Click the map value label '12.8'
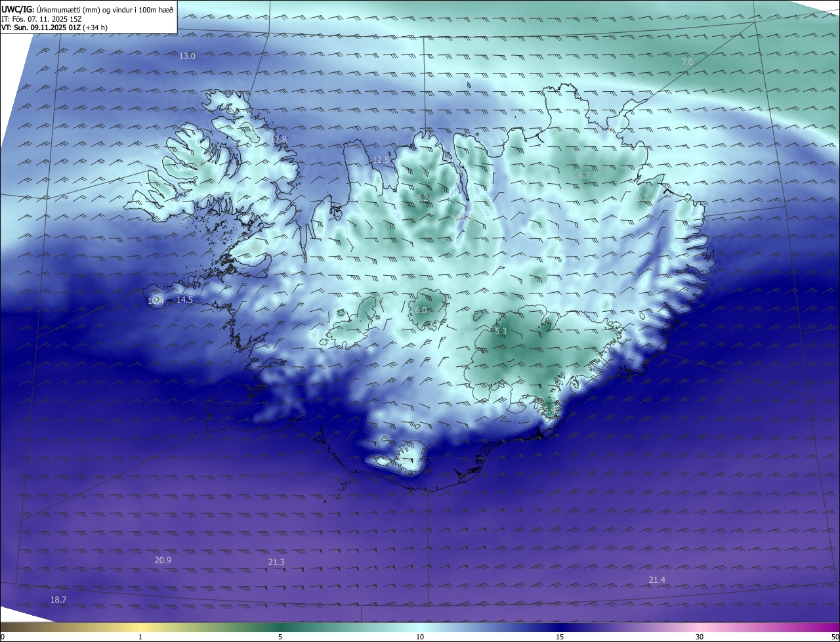The height and width of the screenshot is (642, 840). pos(280,140)
